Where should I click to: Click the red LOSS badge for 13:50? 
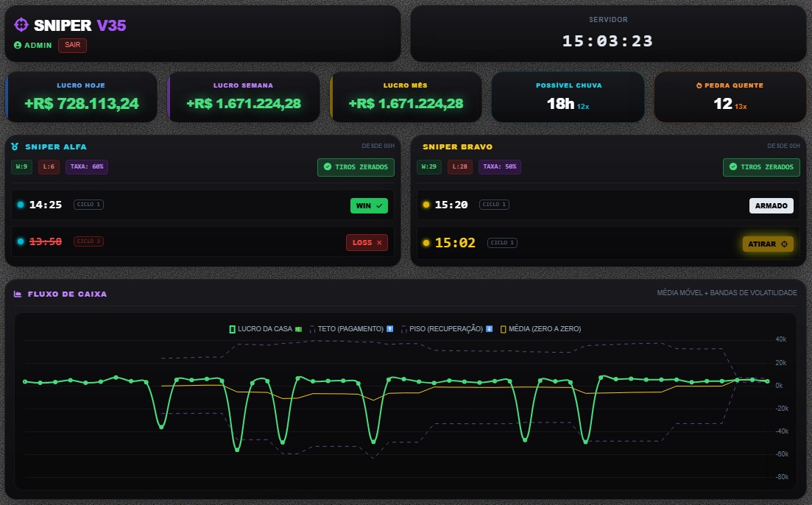click(367, 242)
